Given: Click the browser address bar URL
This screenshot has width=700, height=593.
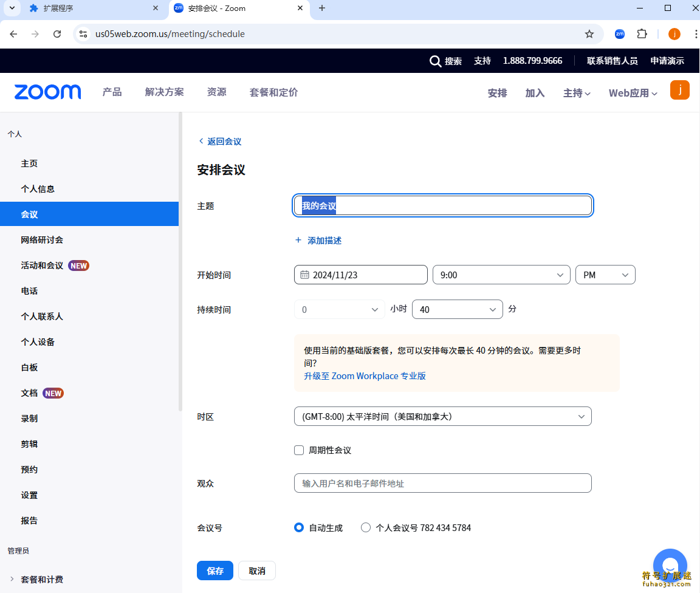Looking at the screenshot, I should point(170,34).
